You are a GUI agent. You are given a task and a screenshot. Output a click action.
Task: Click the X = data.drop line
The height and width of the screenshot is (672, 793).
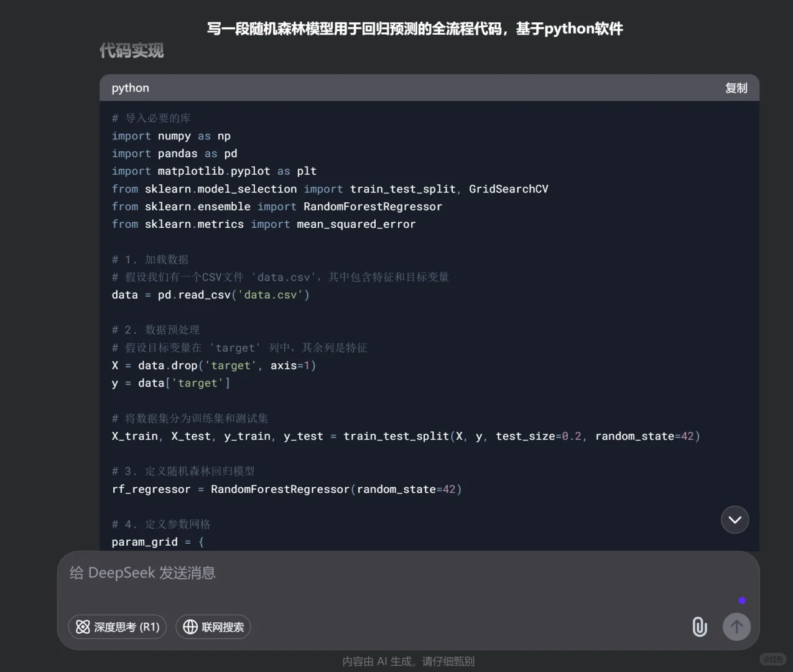pyautogui.click(x=214, y=365)
